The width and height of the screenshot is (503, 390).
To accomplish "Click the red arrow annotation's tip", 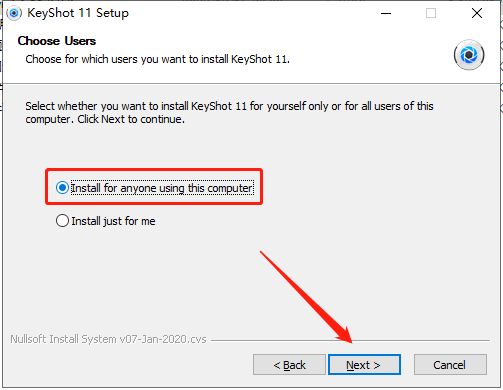I will [x=351, y=341].
